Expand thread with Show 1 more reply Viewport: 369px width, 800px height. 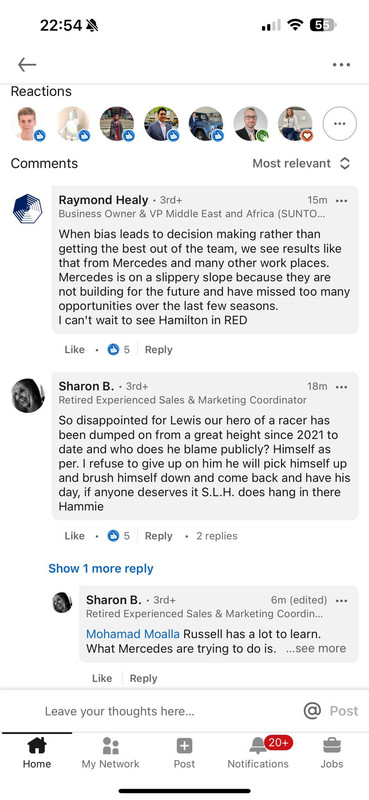pos(101,568)
